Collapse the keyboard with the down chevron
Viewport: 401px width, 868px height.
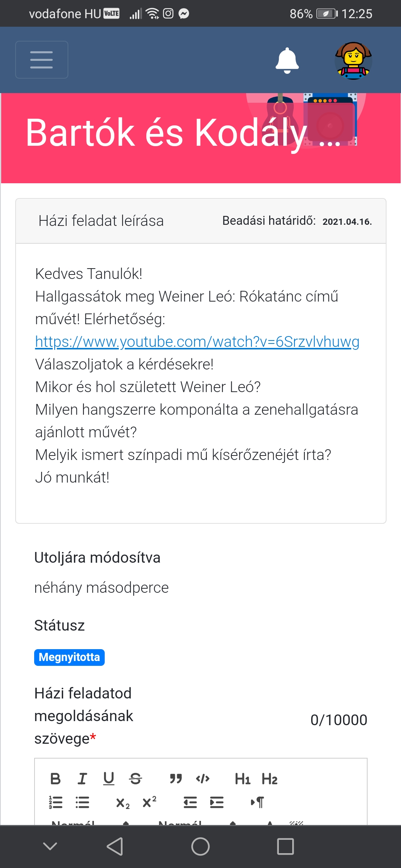[50, 846]
